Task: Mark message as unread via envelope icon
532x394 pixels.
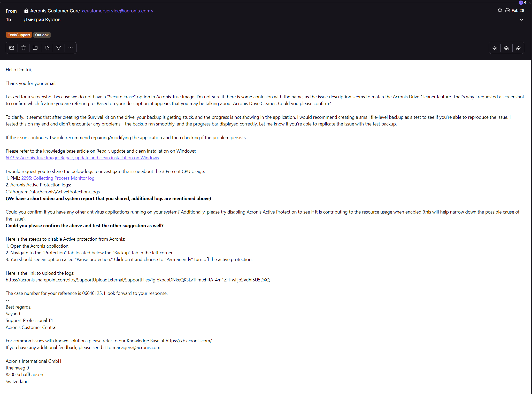Action: pos(12,48)
